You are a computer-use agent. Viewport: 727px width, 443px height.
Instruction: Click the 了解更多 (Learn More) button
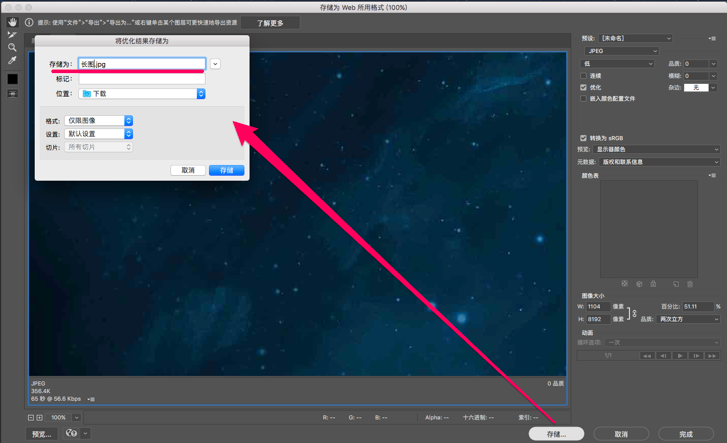pyautogui.click(x=270, y=23)
